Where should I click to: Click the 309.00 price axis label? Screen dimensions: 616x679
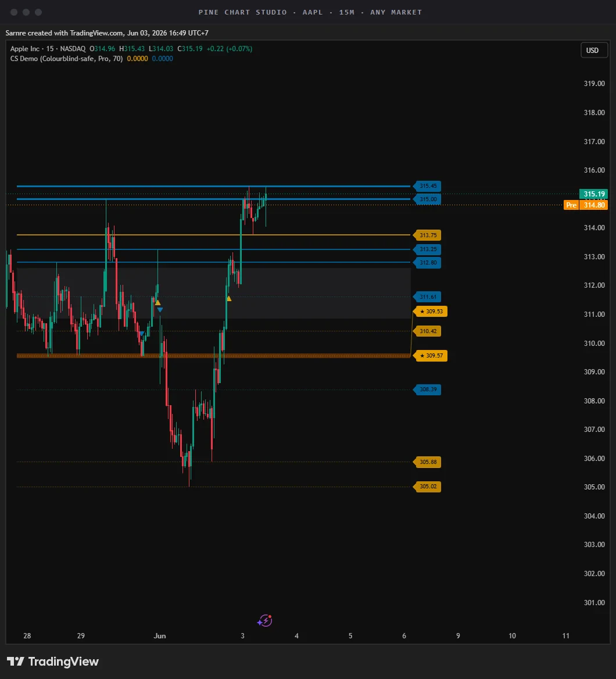coord(594,372)
